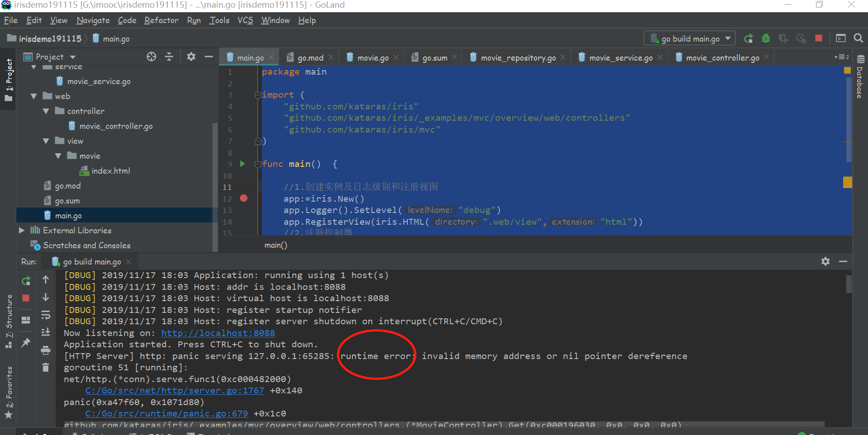
Task: Select index.html in project tree
Action: [111, 171]
